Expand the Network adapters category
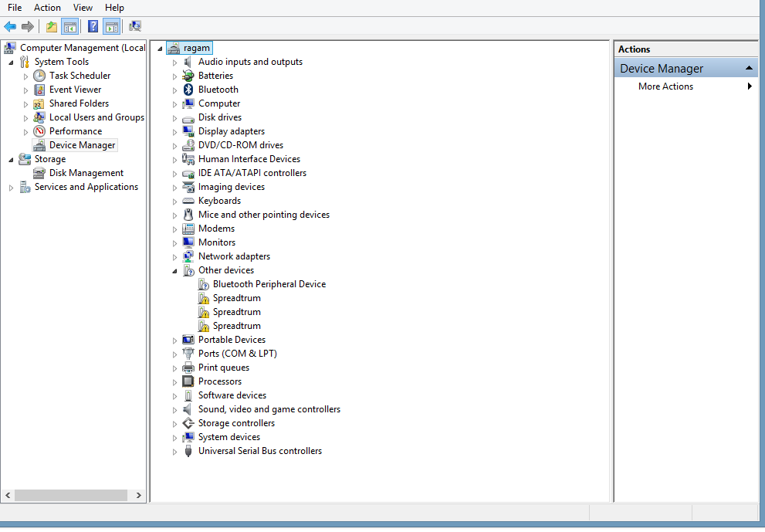Screen dimensions: 765x532 point(175,256)
